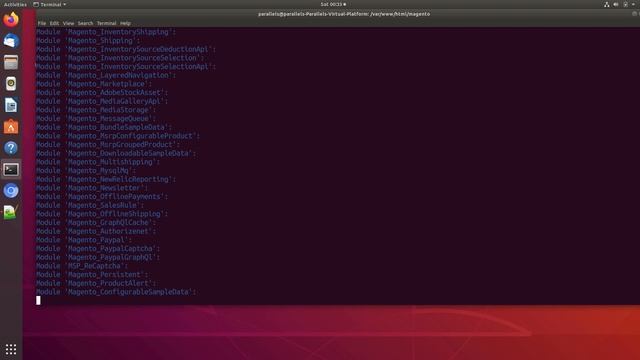Click the 'Magento_PaypalCaptcha' line
640x360 pixels.
click(98, 249)
